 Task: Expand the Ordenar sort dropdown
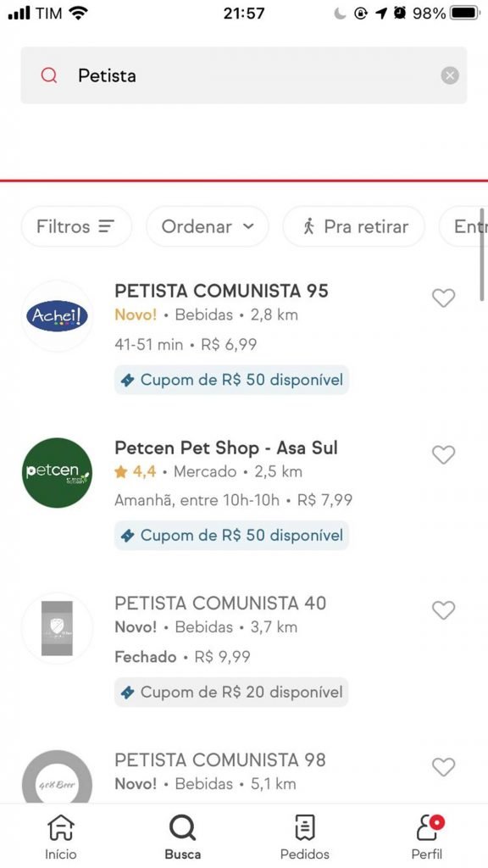pyautogui.click(x=208, y=226)
